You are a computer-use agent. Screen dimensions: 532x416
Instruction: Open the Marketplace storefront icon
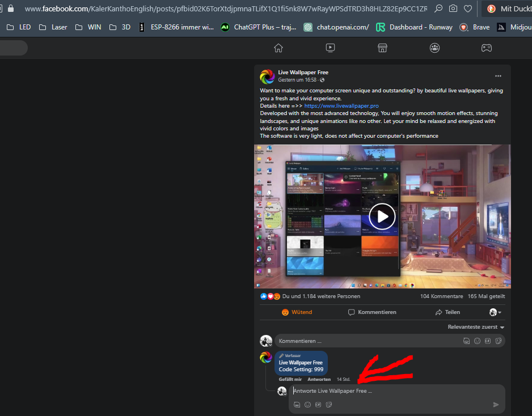[382, 48]
